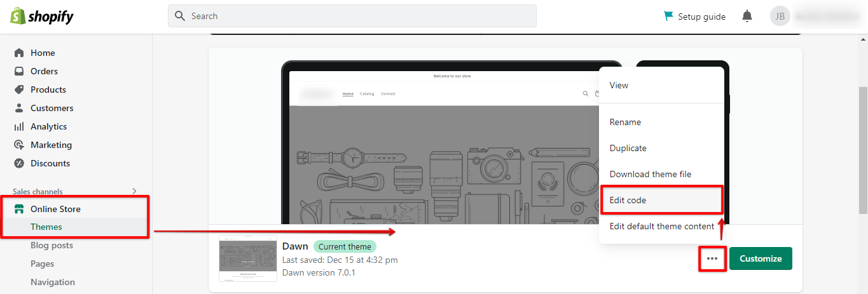The height and width of the screenshot is (294, 868).
Task: Open Navigation under Online Store
Action: 52,282
